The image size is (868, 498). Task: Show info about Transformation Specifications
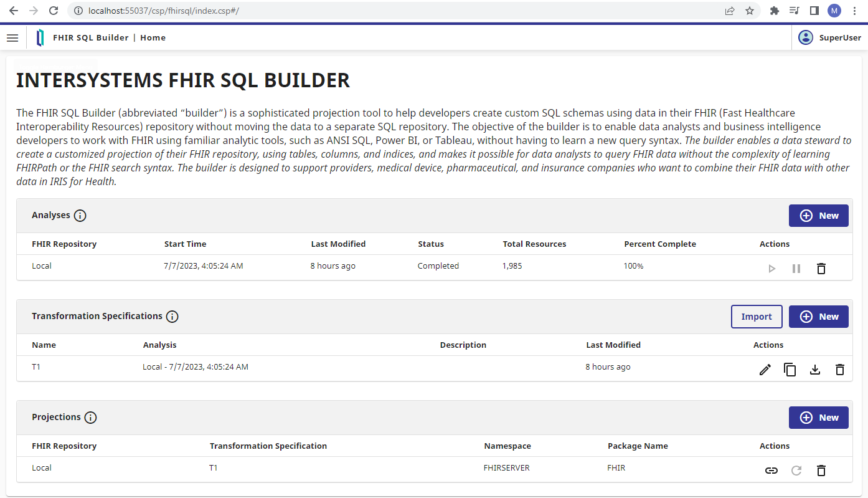click(172, 317)
